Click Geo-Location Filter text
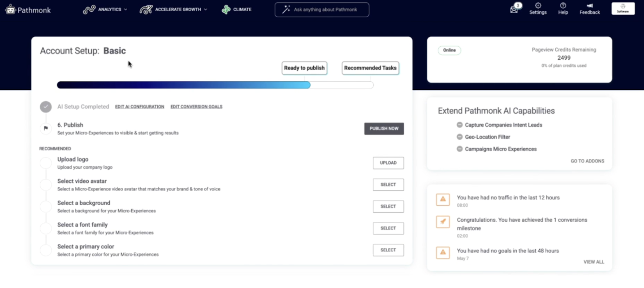This screenshot has height=288, width=644. [x=487, y=137]
